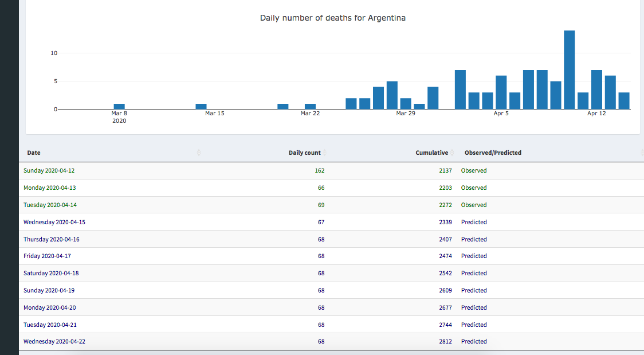Click sort arrows next to Daily count
The height and width of the screenshot is (355, 644).
[325, 153]
